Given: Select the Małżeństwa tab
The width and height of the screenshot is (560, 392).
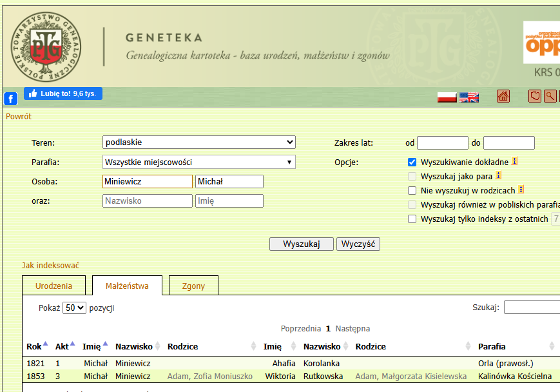Looking at the screenshot, I should [x=127, y=286].
